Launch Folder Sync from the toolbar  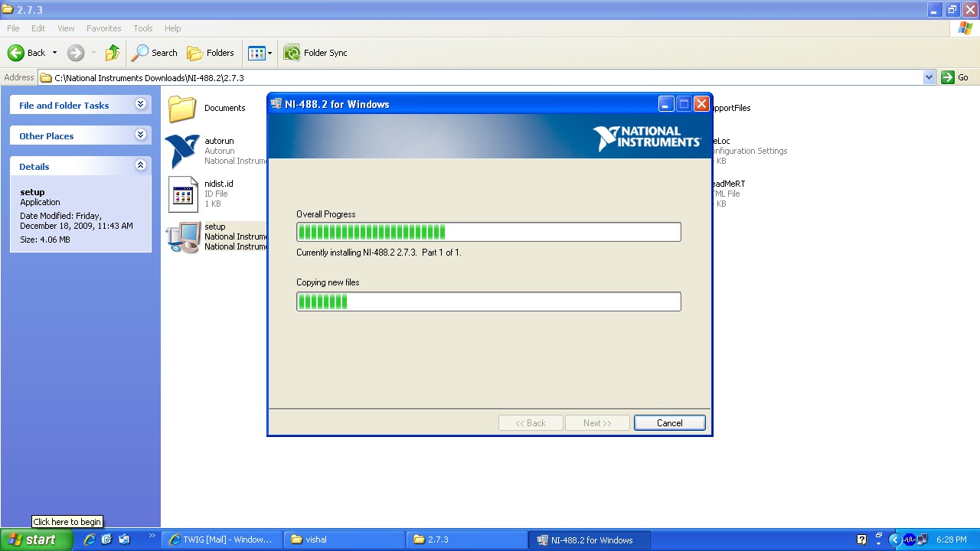pyautogui.click(x=315, y=53)
